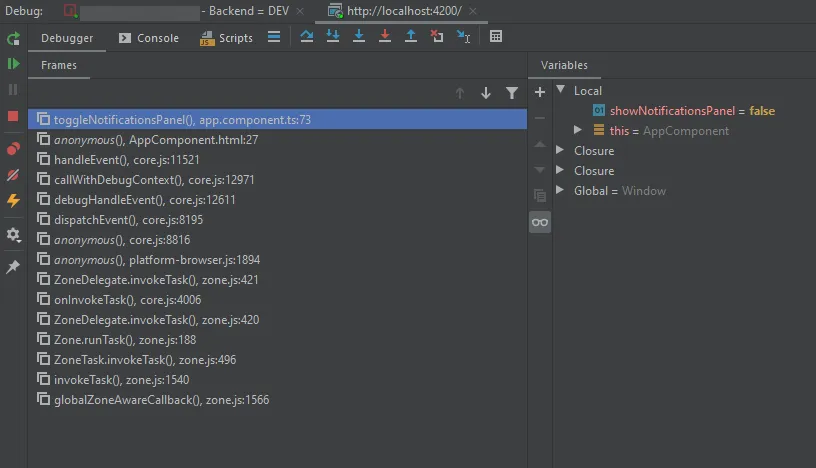Click the move watch down triangle
The width and height of the screenshot is (816, 468).
tap(540, 170)
